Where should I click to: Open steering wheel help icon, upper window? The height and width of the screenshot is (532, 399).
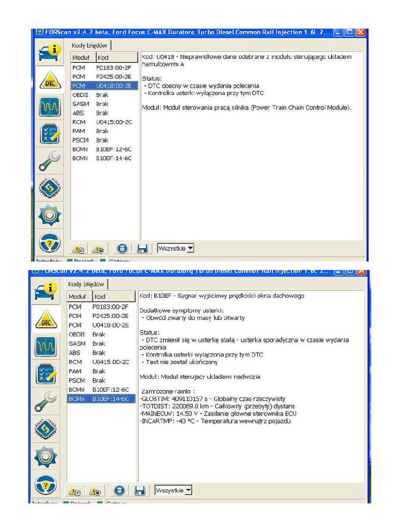pyautogui.click(x=49, y=243)
